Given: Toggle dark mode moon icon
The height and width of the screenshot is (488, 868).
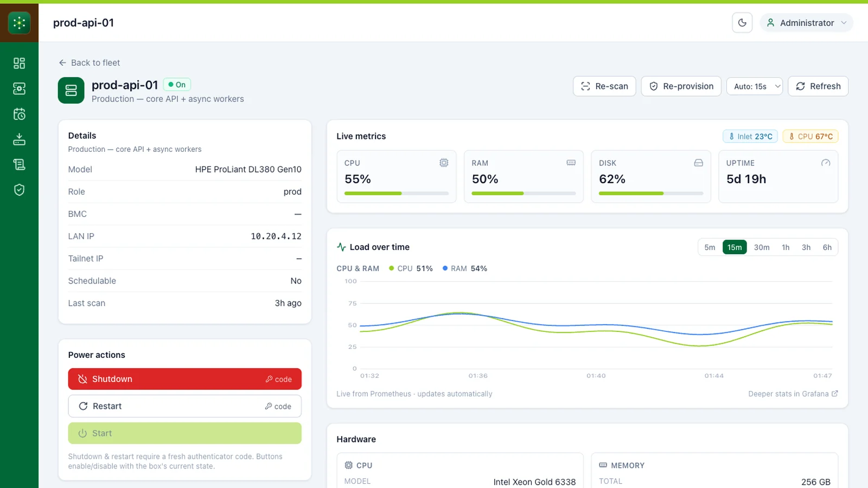Looking at the screenshot, I should (742, 23).
